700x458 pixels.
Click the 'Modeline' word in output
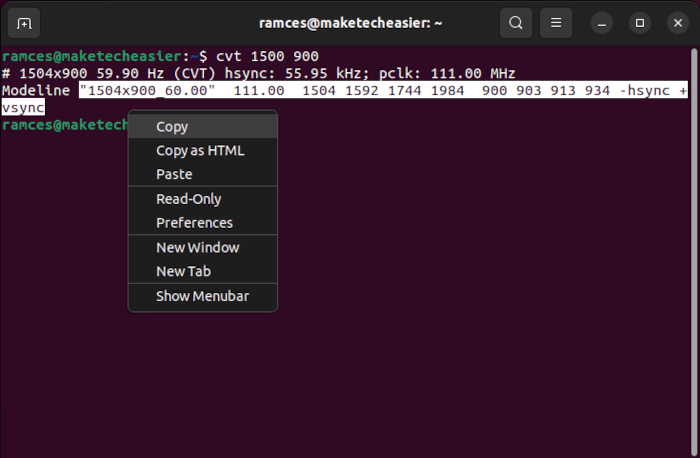click(x=36, y=91)
